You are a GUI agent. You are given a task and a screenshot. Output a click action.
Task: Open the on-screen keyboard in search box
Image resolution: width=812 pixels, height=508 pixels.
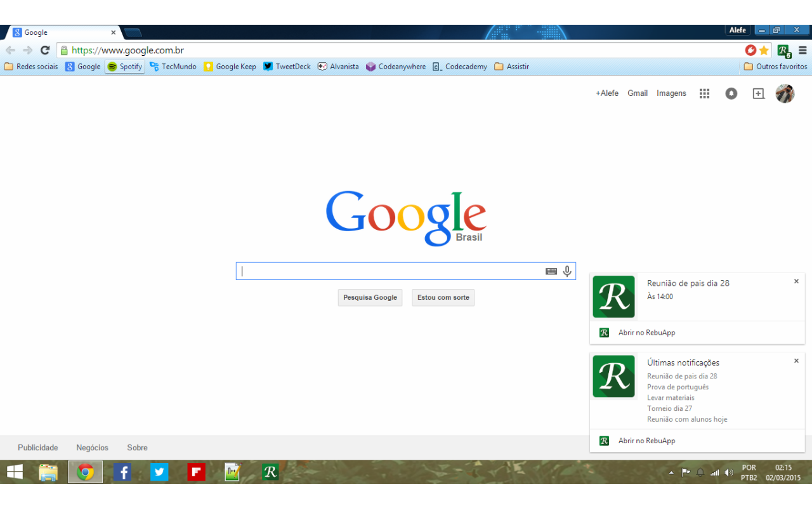[x=551, y=271]
